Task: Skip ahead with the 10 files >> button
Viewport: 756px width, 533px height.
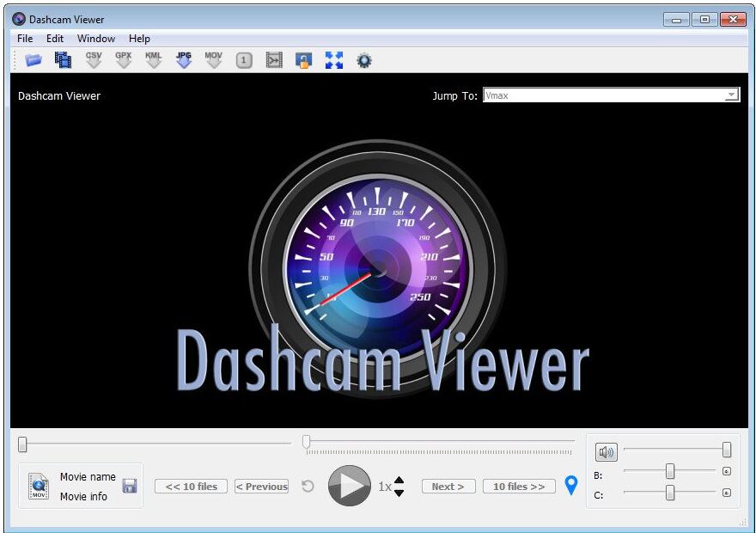Action: (519, 487)
